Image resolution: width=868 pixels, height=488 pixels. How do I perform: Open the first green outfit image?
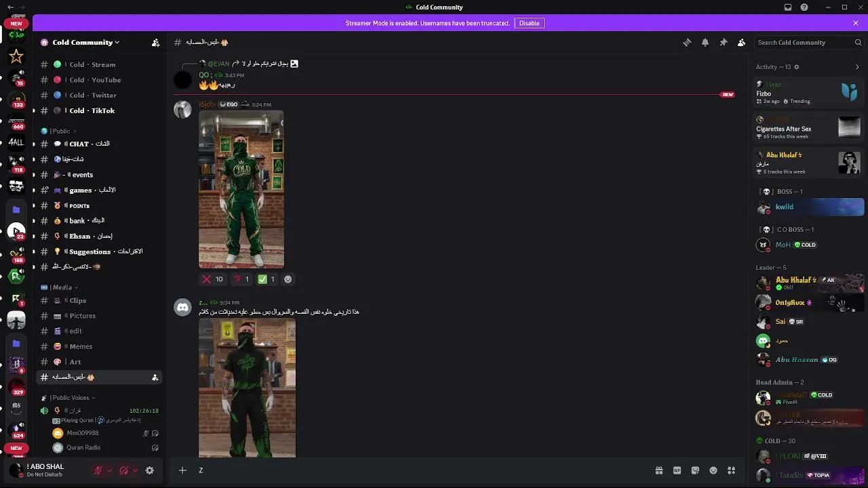241,190
